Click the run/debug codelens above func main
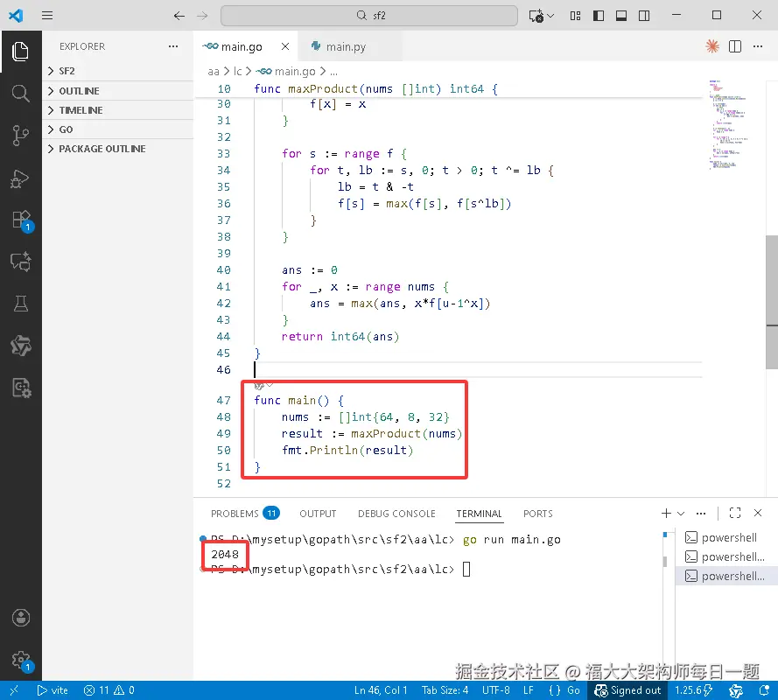The width and height of the screenshot is (778, 700). click(263, 385)
